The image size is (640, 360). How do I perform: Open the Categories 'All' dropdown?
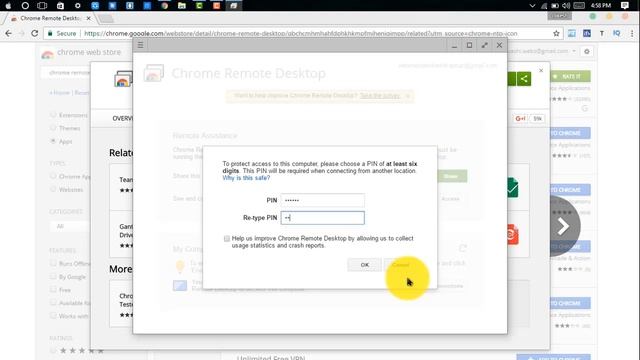(x=70, y=226)
